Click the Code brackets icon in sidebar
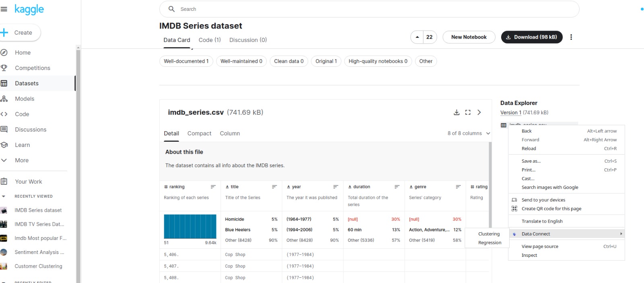Viewport: 644px width, 283px height. coord(4,114)
